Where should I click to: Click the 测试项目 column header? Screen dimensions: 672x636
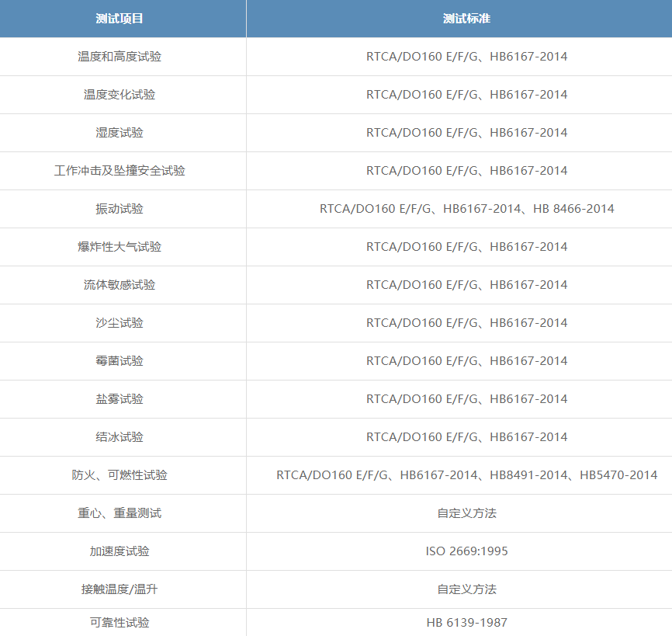pos(120,19)
